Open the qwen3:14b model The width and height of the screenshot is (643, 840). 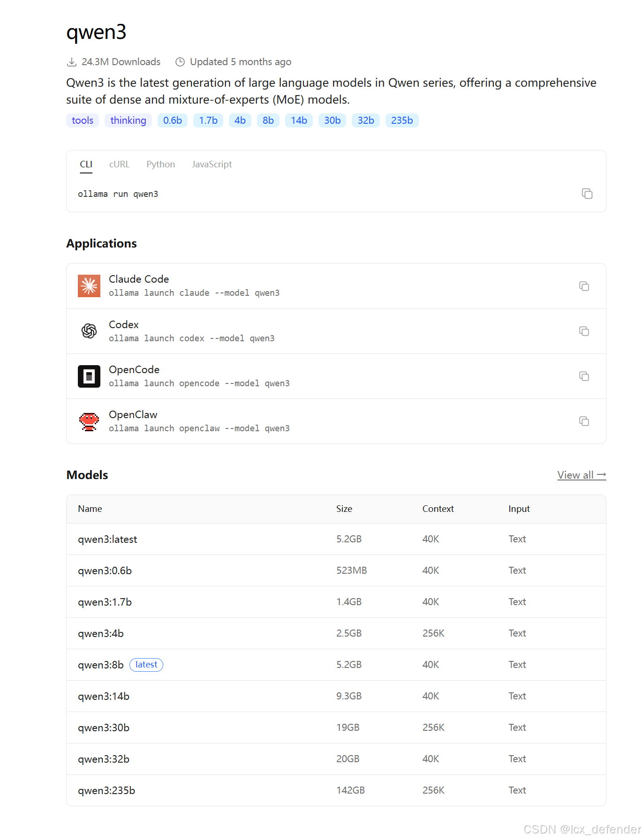(x=104, y=697)
